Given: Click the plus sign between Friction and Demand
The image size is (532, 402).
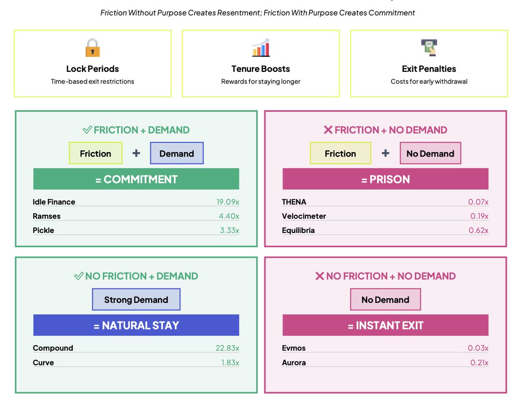Looking at the screenshot, I should [136, 153].
